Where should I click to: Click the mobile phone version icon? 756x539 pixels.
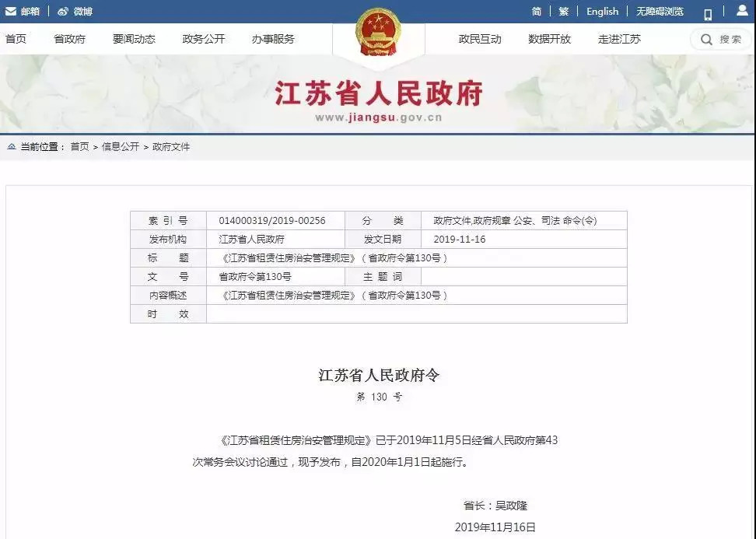coord(708,13)
